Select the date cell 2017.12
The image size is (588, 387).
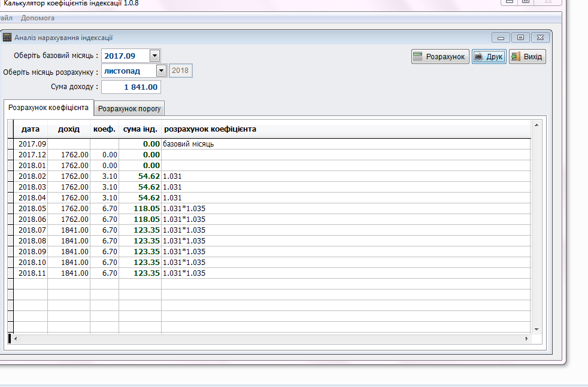[x=31, y=155]
